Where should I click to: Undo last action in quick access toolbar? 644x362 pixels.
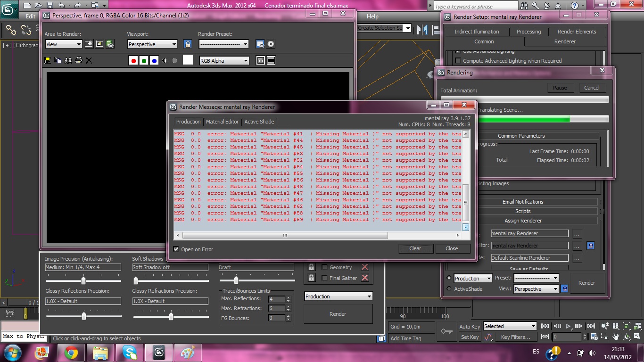[x=61, y=5]
